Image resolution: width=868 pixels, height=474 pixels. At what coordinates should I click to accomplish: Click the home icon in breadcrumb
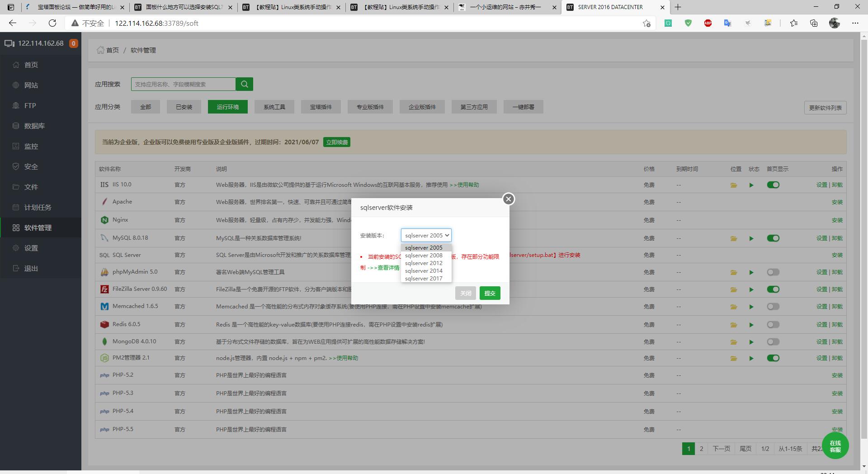(100, 50)
